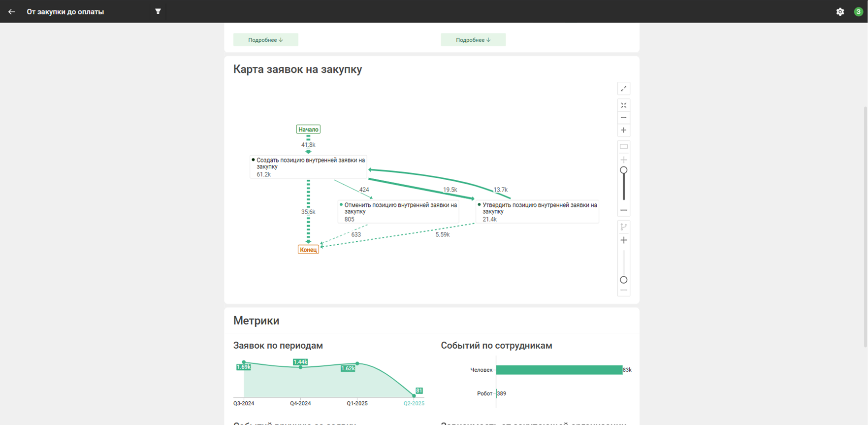Screen dimensions: 868x425
Task: Open the settings gear icon
Action: 840,12
